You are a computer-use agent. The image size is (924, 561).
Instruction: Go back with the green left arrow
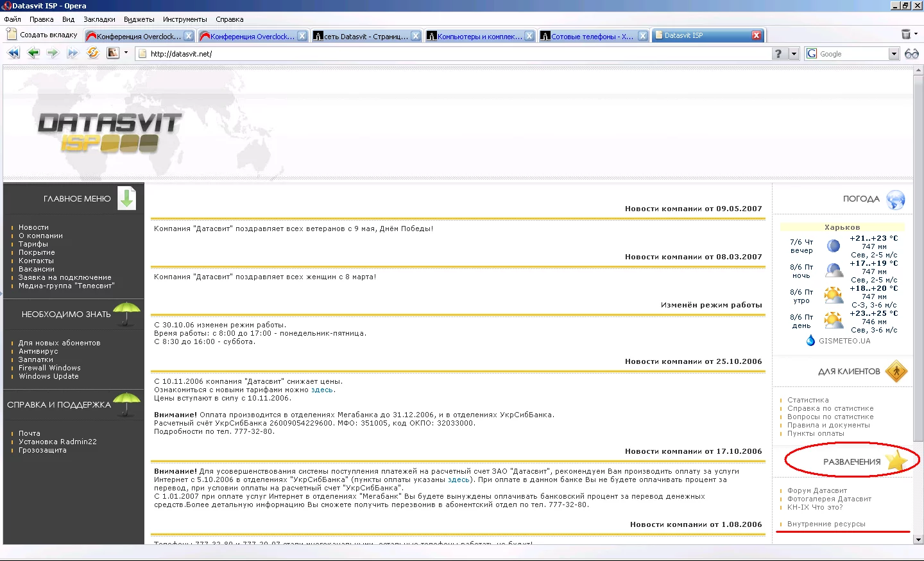pyautogui.click(x=33, y=53)
